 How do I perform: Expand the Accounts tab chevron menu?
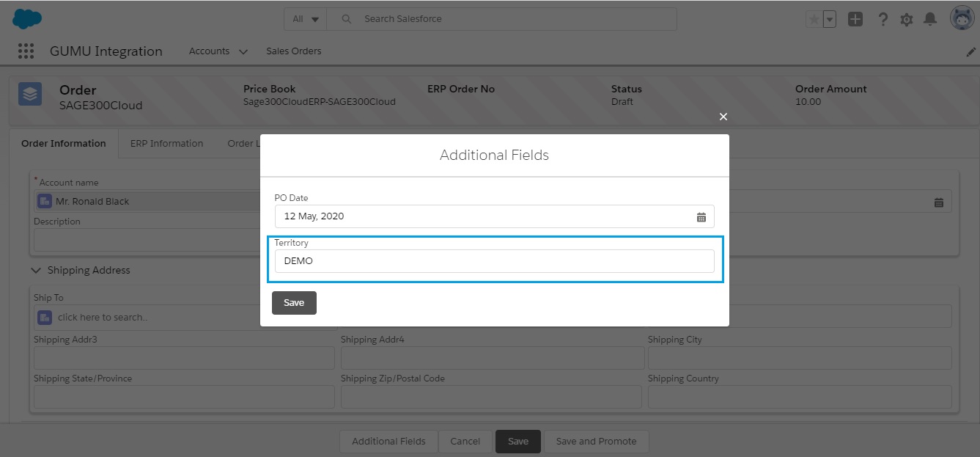[x=243, y=51]
